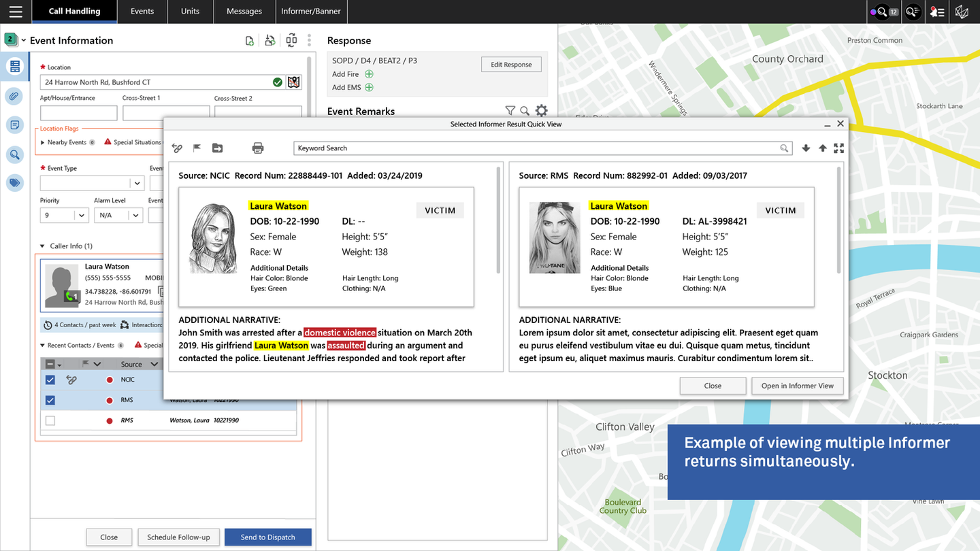The height and width of the screenshot is (551, 980).
Task: Open the Alarm Level dropdown
Action: (117, 215)
